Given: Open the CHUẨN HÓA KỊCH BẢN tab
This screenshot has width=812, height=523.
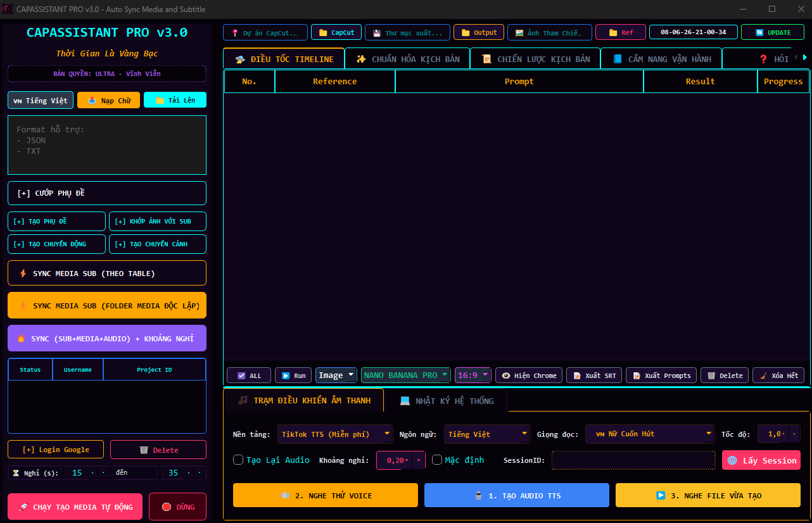Looking at the screenshot, I should click(407, 59).
